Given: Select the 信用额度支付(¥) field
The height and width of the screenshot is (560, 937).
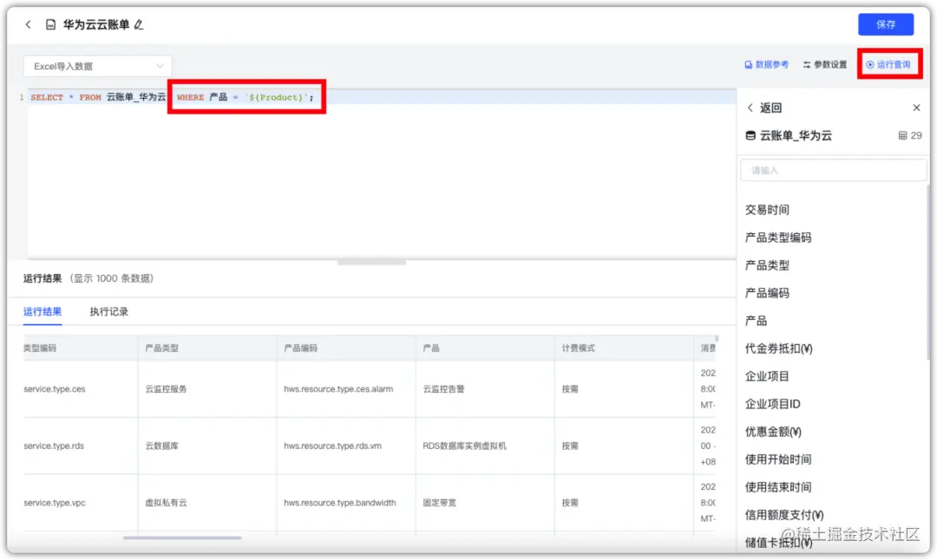Looking at the screenshot, I should (784, 515).
